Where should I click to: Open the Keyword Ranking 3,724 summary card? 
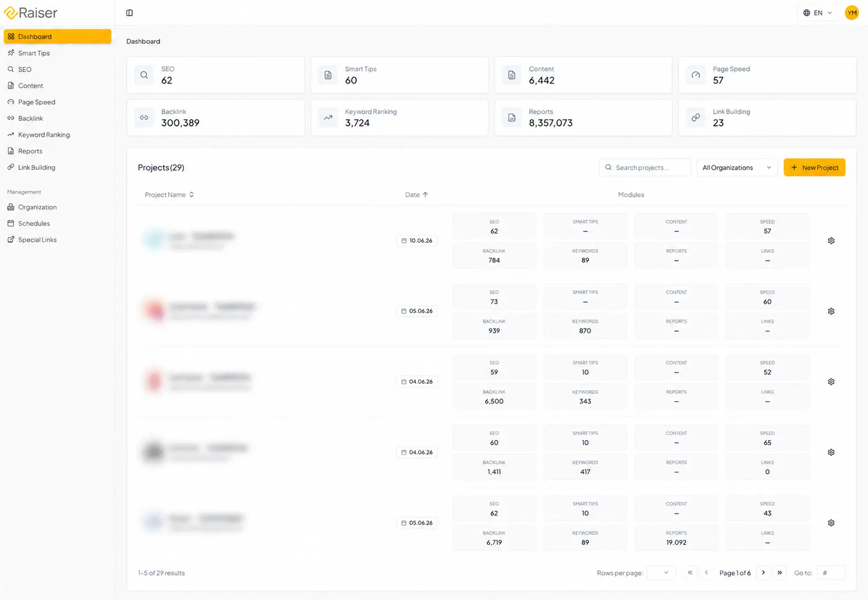pos(399,117)
